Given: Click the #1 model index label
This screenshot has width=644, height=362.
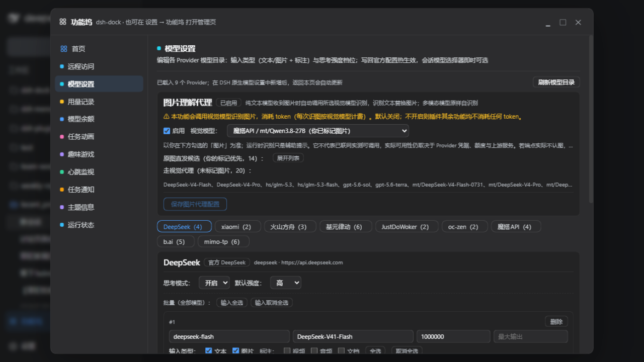Looking at the screenshot, I should click(x=172, y=322).
